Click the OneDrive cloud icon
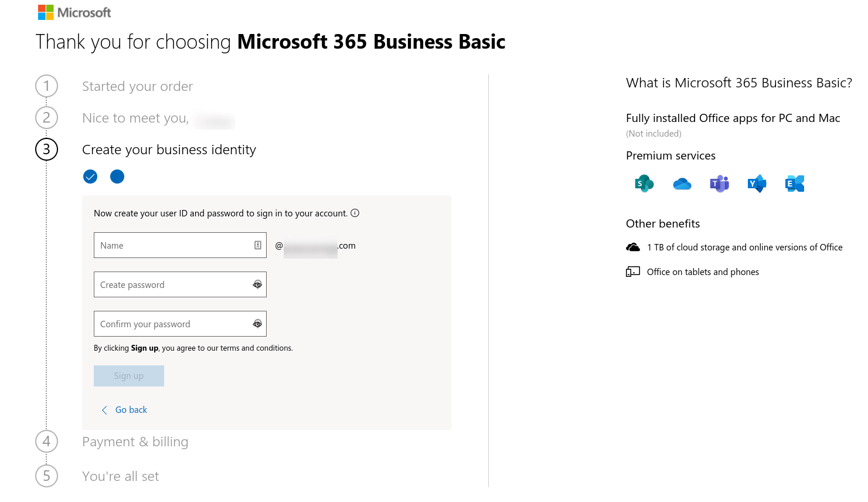Viewport: 868px width, 502px height. (x=682, y=183)
